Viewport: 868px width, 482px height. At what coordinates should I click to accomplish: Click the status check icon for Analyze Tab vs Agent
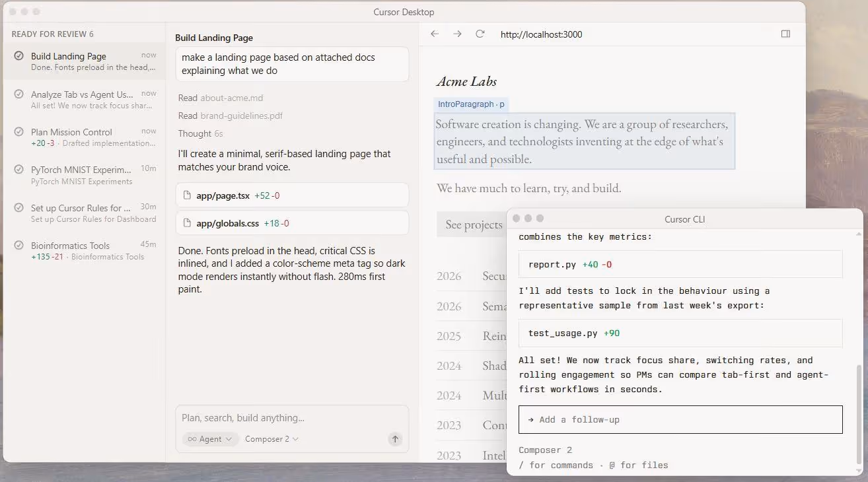pos(19,94)
